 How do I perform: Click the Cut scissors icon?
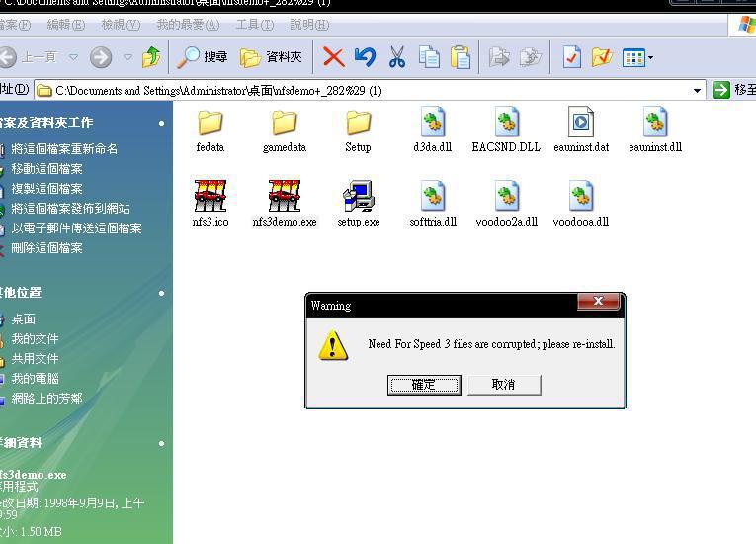(397, 57)
